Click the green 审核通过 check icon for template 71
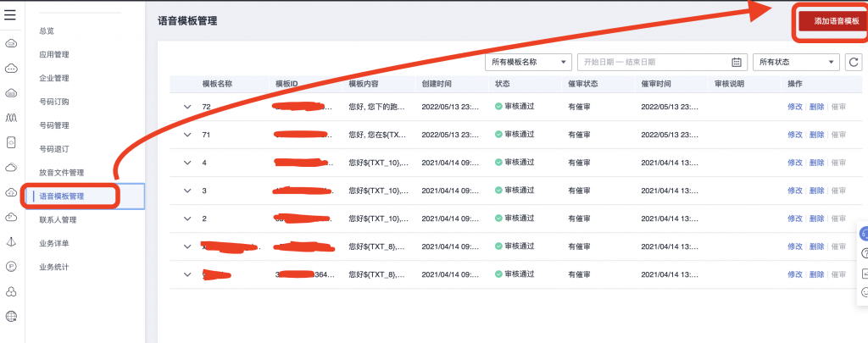 498,135
